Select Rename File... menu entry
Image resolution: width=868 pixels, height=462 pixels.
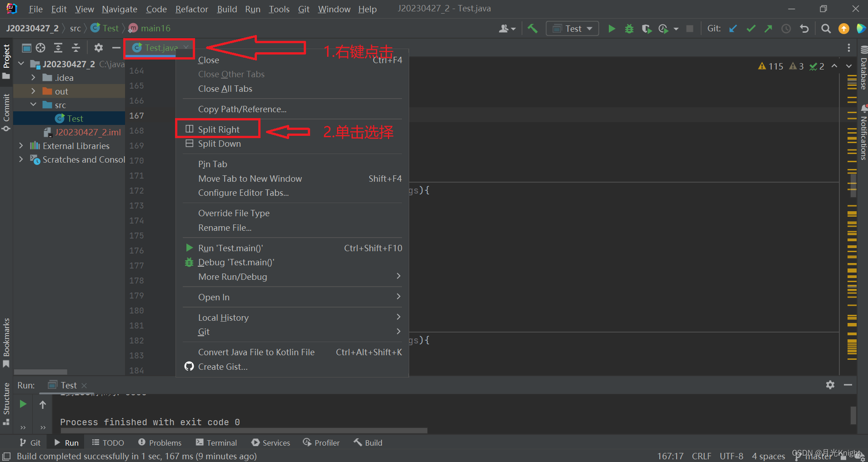[292, 228]
